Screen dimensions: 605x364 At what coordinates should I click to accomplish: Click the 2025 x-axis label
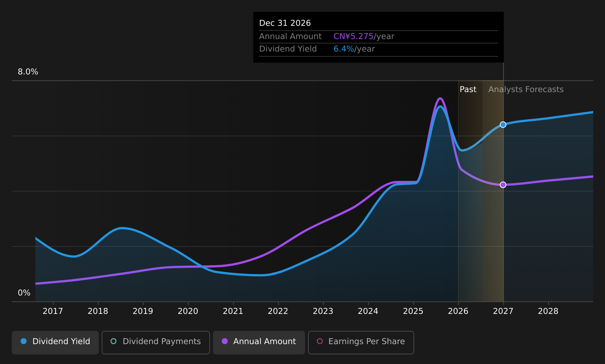pos(413,311)
